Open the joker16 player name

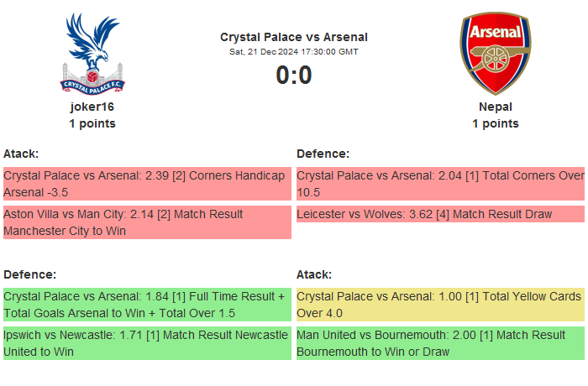click(x=92, y=107)
